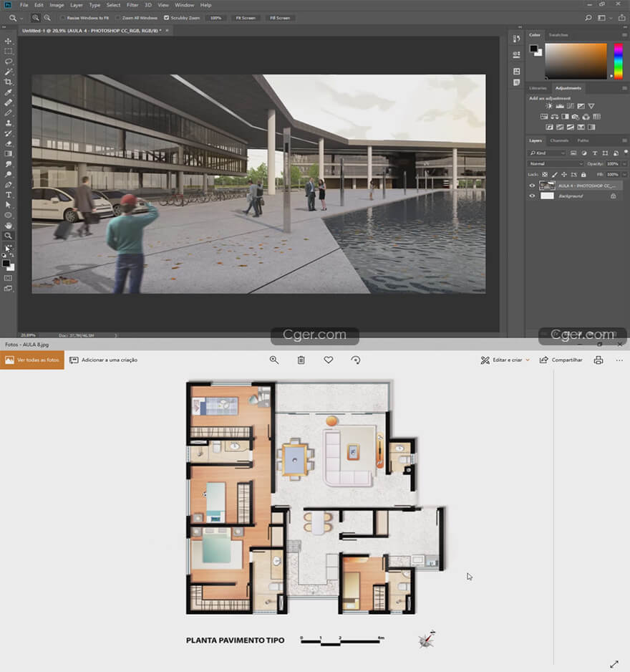The width and height of the screenshot is (630, 672).
Task: Click the trash delete icon in Fotos
Action: [x=301, y=360]
